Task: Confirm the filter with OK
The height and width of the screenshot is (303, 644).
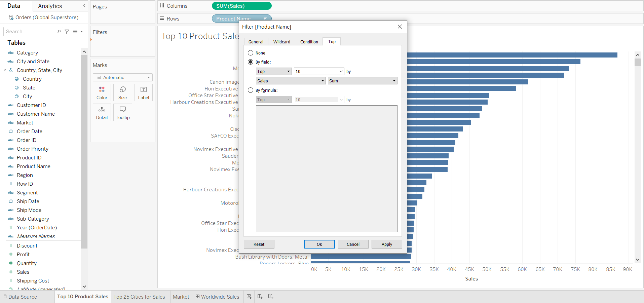Action: click(319, 244)
